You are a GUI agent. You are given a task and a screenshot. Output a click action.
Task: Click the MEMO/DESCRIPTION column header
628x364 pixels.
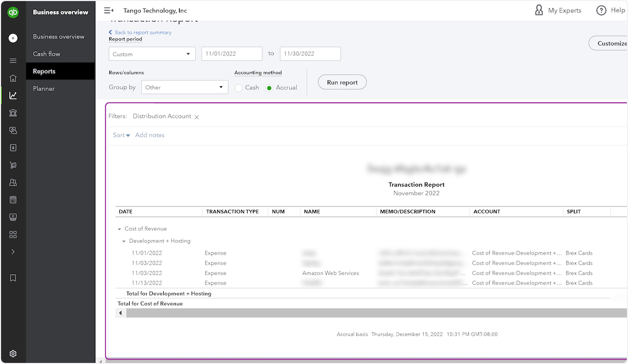tap(408, 212)
